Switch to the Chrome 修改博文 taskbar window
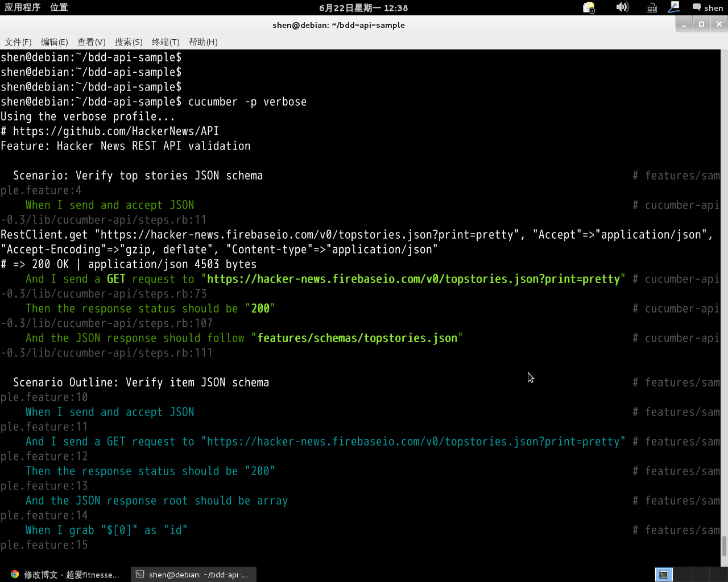728x582 pixels. pyautogui.click(x=65, y=575)
